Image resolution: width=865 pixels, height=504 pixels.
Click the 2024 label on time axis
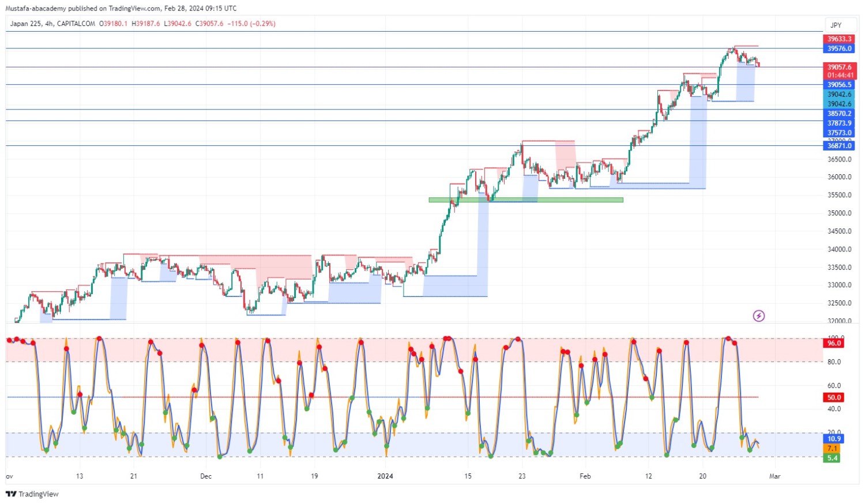tap(385, 476)
